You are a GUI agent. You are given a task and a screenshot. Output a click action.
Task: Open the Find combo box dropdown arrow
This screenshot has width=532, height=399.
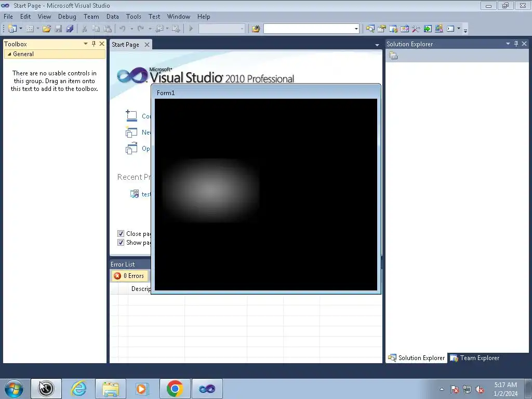(x=356, y=29)
